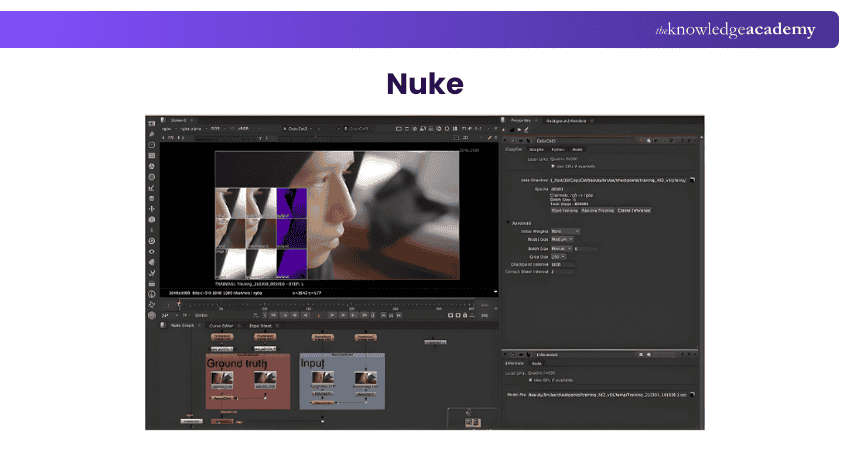Viewport: 850px width, 450px height.
Task: Open the 3D nodes cube icon
Action: 152,220
